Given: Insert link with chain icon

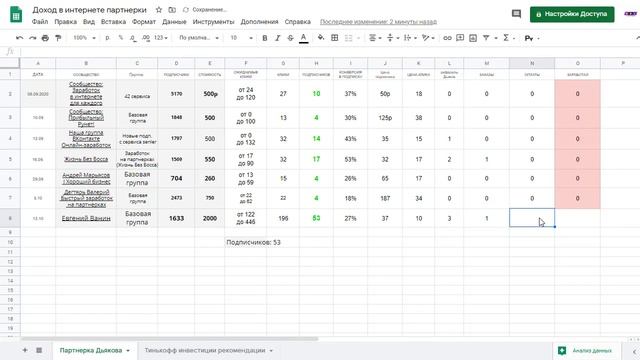Looking at the screenshot, I should click(447, 38).
